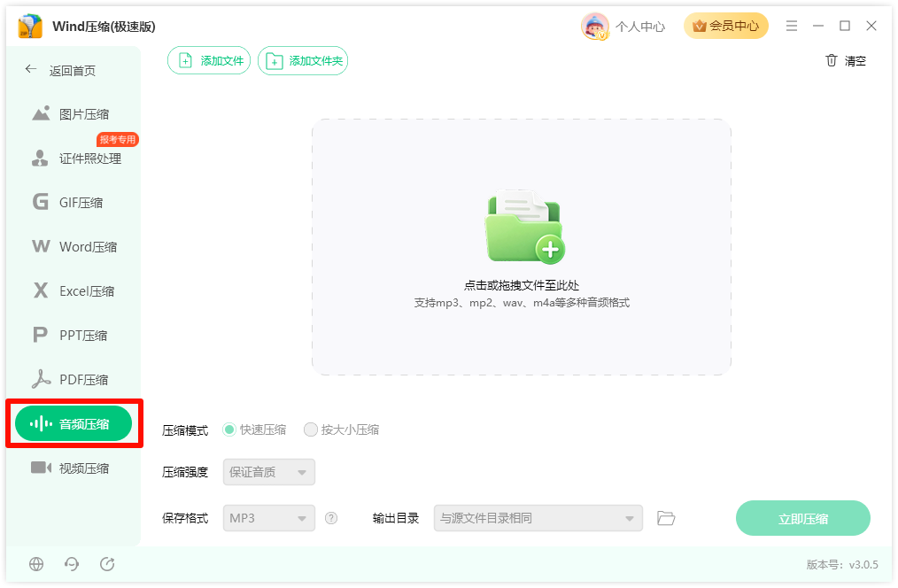Click the 报考专用 badge

118,139
